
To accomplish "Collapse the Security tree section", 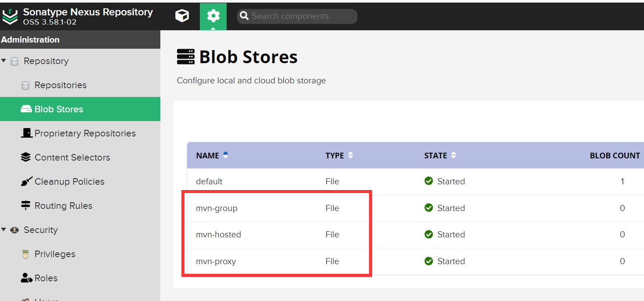I will pyautogui.click(x=4, y=230).
